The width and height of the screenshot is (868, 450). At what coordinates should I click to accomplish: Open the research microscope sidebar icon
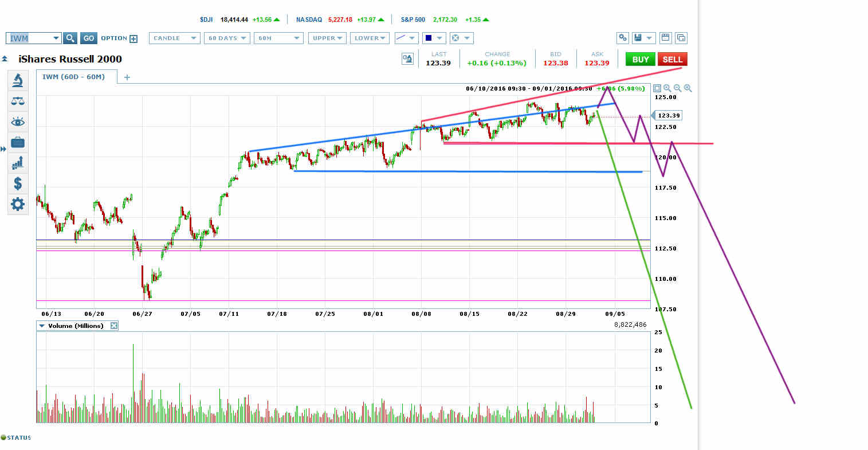(18, 80)
